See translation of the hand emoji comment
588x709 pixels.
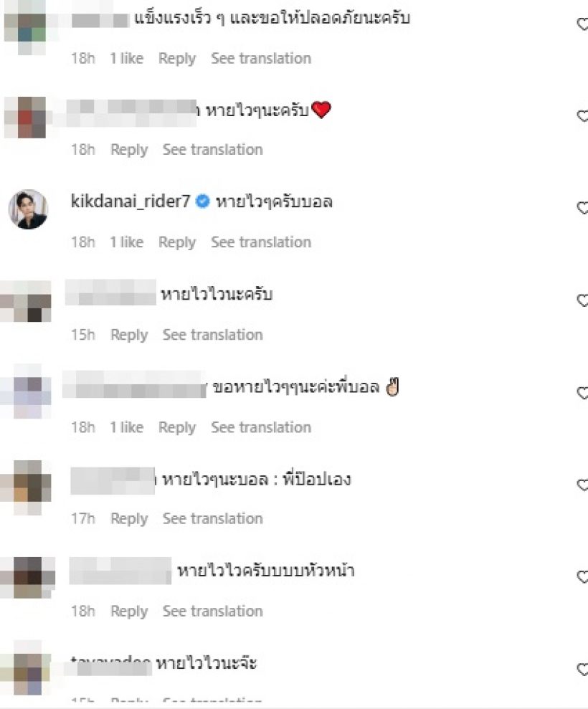261,427
